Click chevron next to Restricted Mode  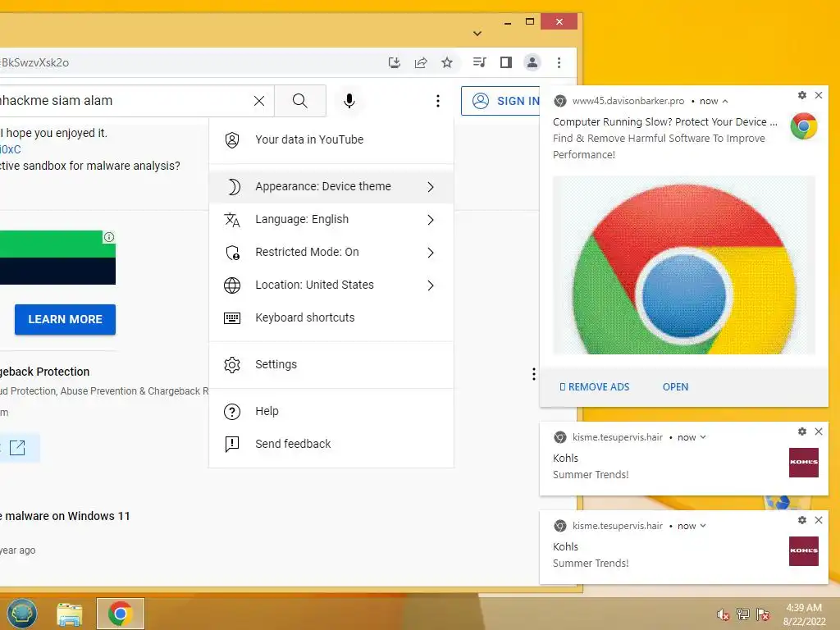click(431, 253)
